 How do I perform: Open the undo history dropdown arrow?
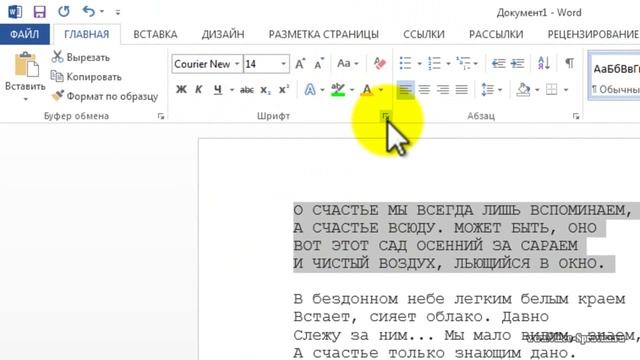point(102,12)
